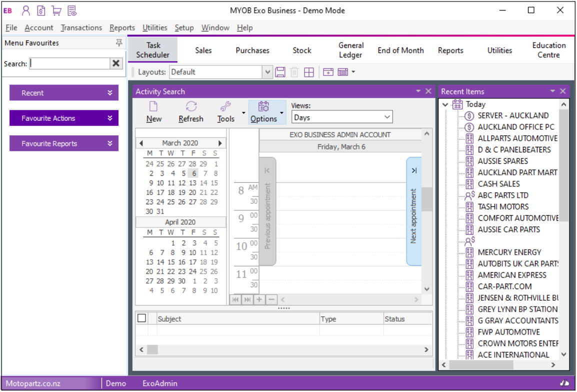The width and height of the screenshot is (577, 392).
Task: Click the four-pane grid icon on layouts bar
Action: coord(309,71)
